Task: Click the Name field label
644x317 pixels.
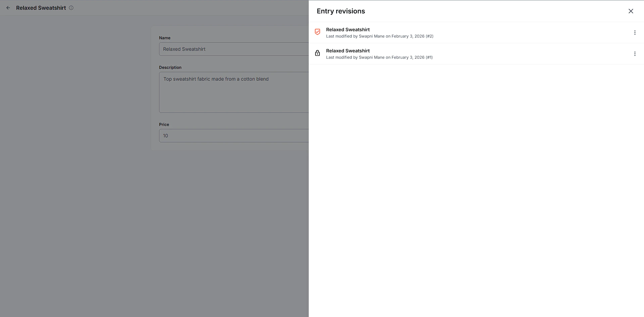Action: (165, 38)
